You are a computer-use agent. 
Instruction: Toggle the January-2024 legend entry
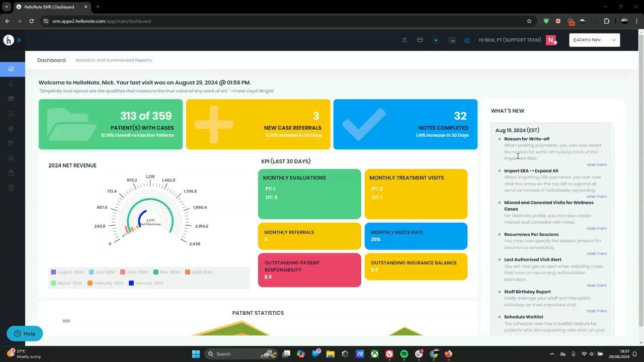[x=146, y=283]
